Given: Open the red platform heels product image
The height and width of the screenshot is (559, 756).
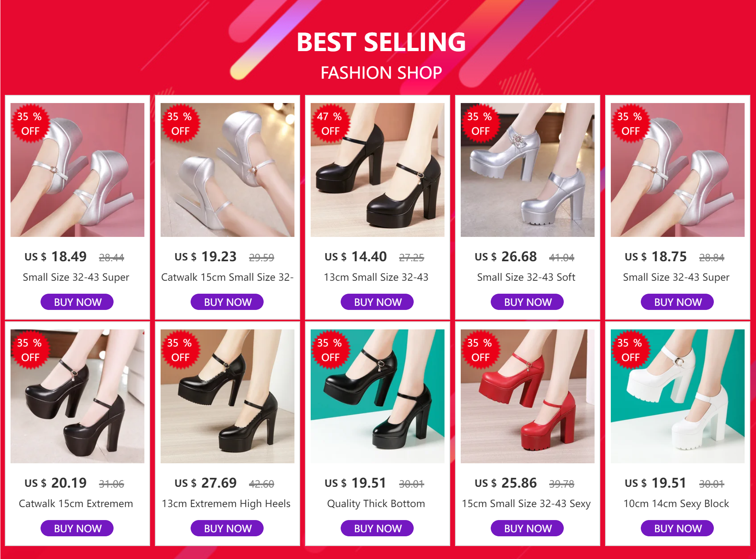Looking at the screenshot, I should click(527, 396).
